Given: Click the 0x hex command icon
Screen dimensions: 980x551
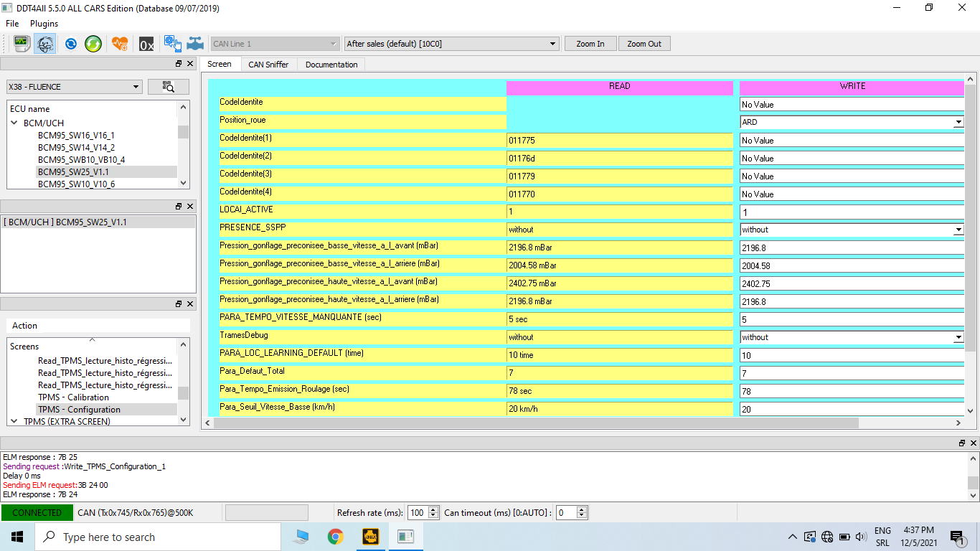Looking at the screenshot, I should [x=146, y=44].
